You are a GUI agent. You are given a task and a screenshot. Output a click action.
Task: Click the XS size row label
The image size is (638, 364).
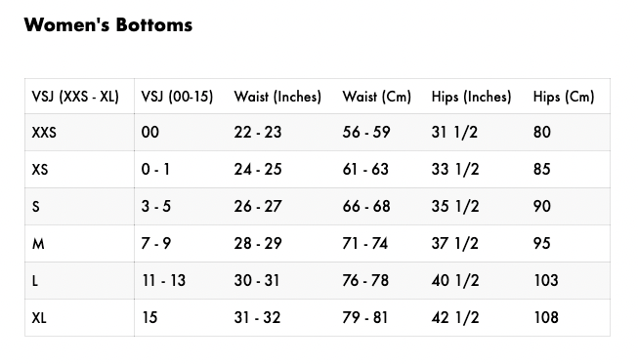click(40, 170)
